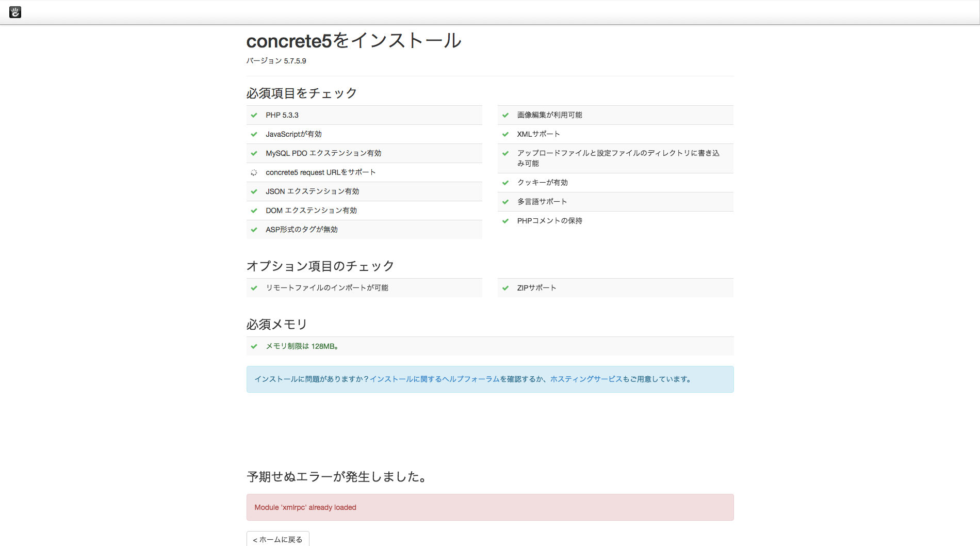
Task: Select the アップロードファイルと設定ファイル directory text
Action: coord(618,158)
